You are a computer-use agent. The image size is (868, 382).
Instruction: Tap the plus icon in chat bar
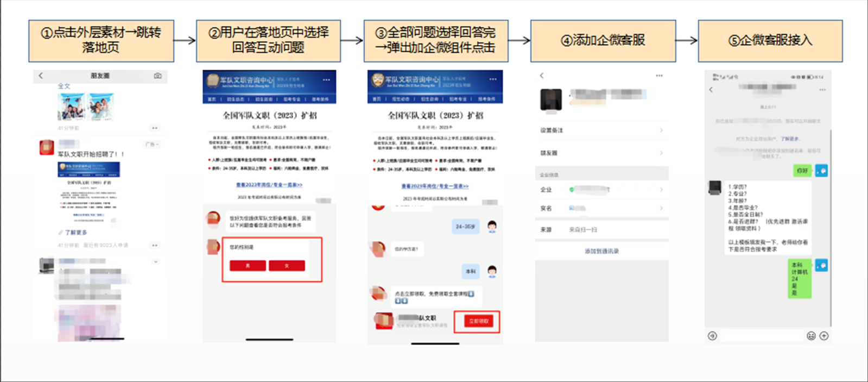pos(824,336)
